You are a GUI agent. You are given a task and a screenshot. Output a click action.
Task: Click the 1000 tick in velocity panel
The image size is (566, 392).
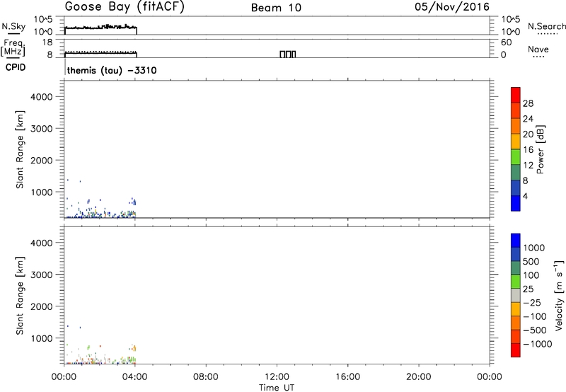(x=42, y=338)
